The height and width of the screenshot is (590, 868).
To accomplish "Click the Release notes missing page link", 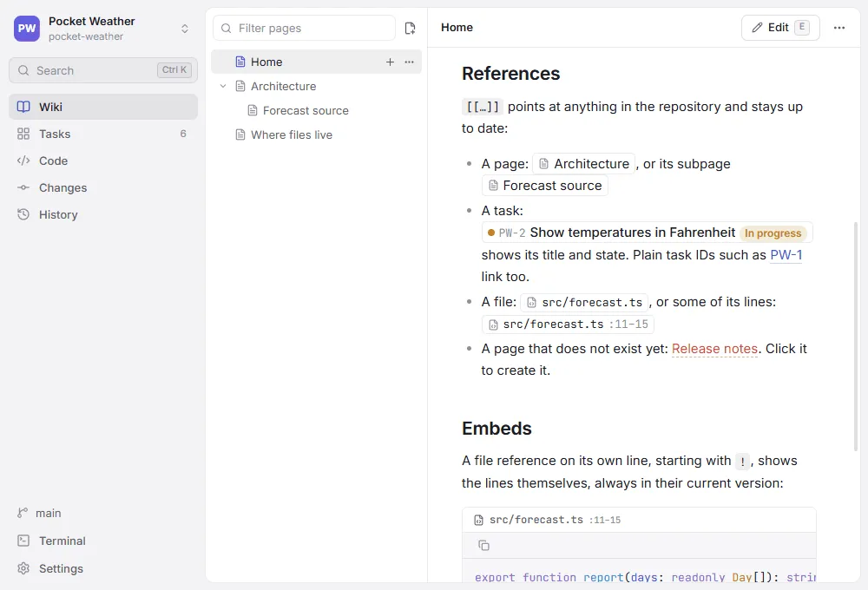I will 714,349.
